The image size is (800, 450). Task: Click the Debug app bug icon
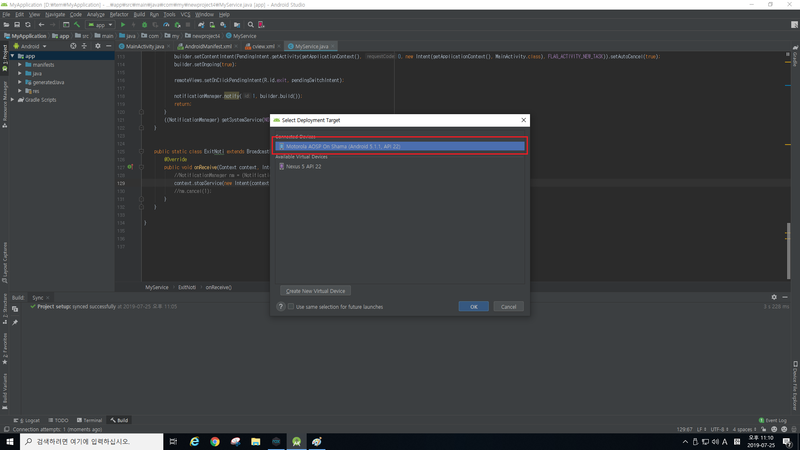coord(144,24)
